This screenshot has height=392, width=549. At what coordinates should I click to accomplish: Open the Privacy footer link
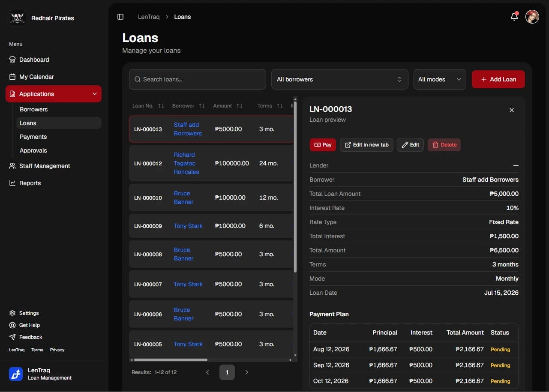pyautogui.click(x=57, y=350)
